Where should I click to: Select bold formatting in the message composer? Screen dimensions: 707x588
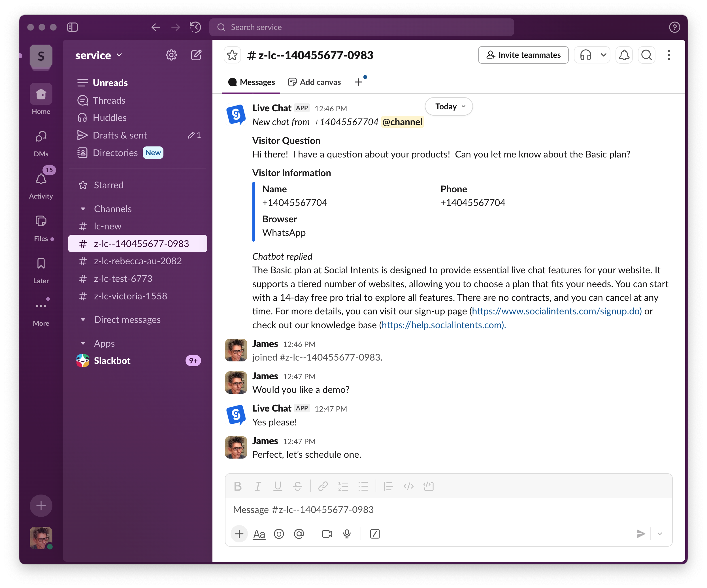click(x=238, y=486)
